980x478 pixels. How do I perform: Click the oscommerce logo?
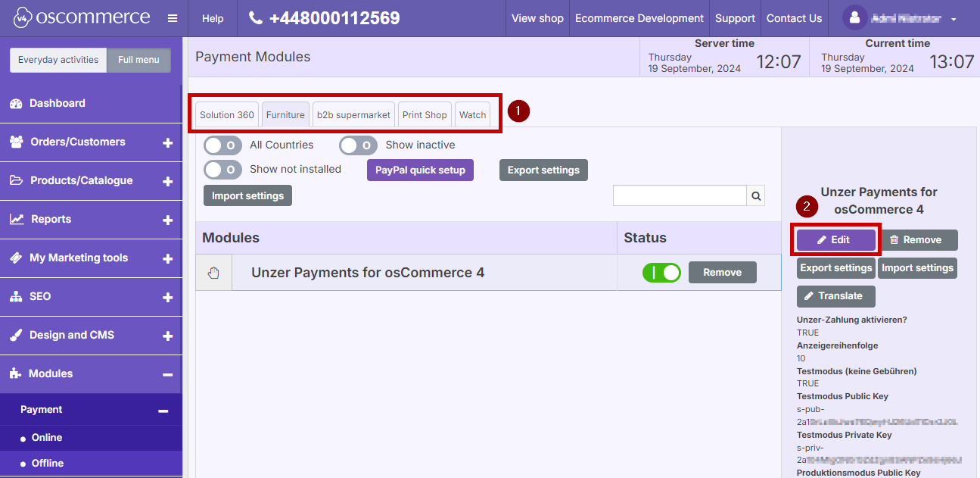pos(80,18)
